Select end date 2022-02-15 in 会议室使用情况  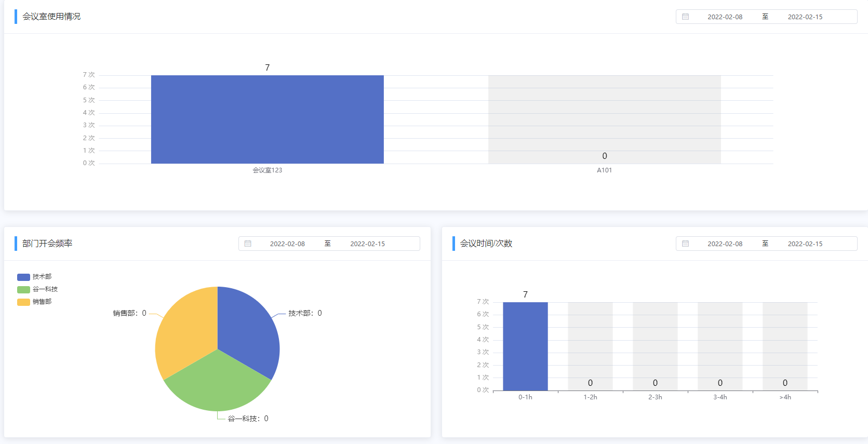pos(805,17)
